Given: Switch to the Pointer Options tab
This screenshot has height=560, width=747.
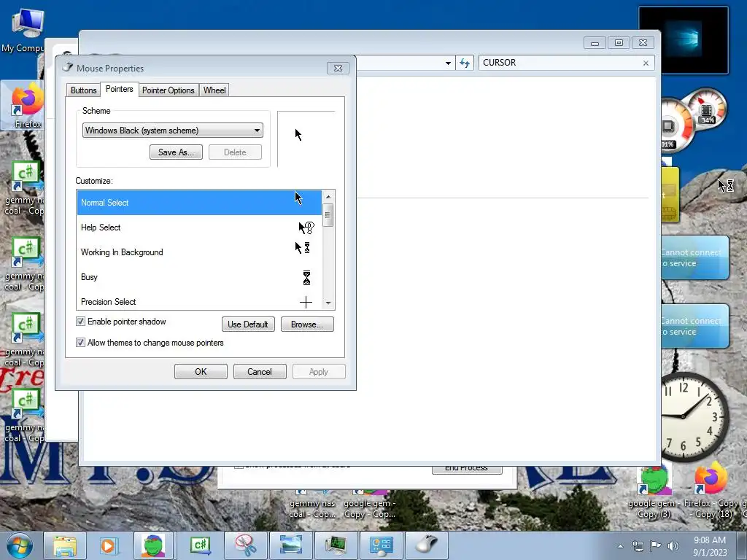Looking at the screenshot, I should 169,90.
